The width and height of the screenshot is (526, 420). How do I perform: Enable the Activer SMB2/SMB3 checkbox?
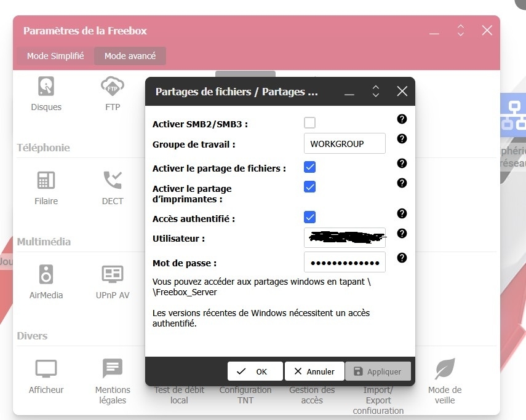(310, 123)
